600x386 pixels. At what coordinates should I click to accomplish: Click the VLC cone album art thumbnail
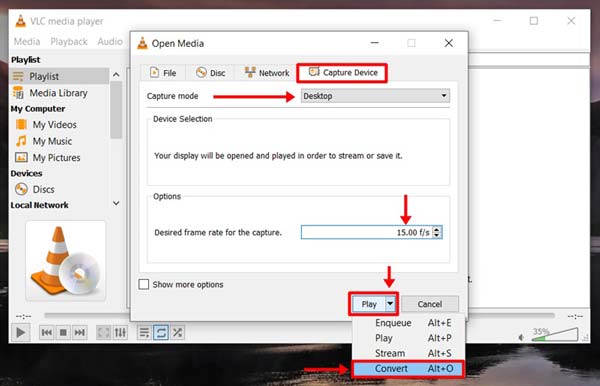click(x=65, y=261)
